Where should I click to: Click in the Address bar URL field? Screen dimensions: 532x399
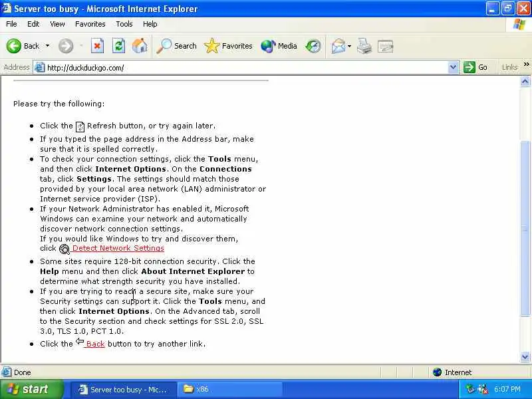[247, 68]
